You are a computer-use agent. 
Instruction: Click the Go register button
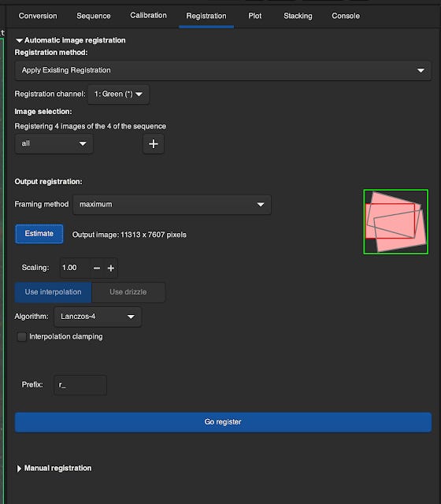223,422
